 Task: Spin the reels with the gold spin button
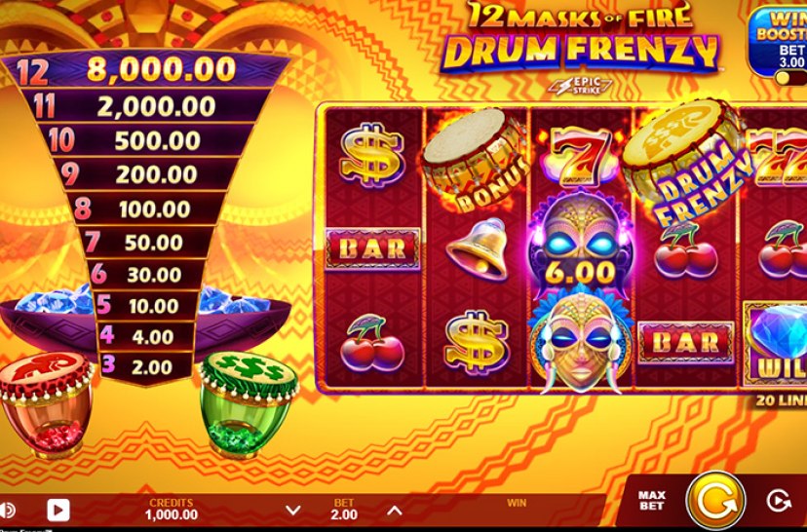716,500
